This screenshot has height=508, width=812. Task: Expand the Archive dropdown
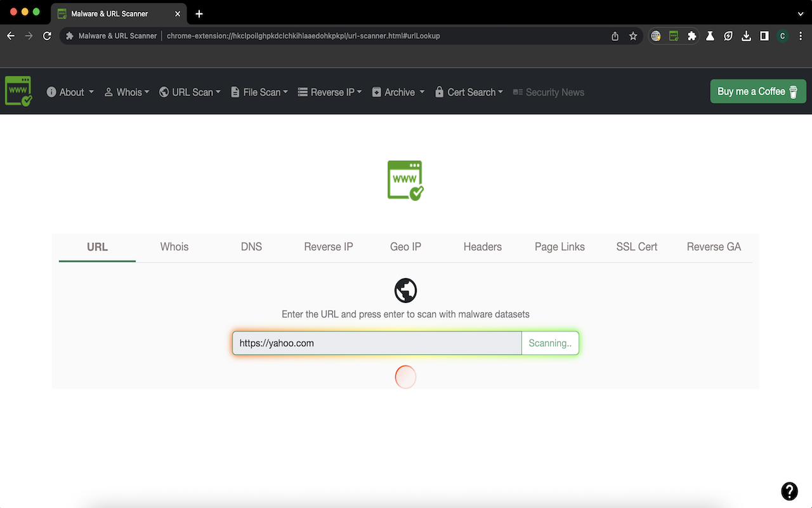[398, 92]
